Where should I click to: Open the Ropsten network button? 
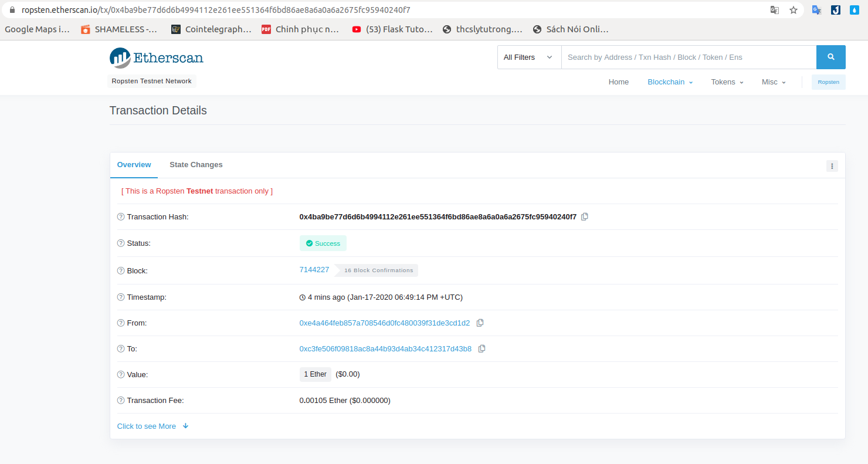[829, 82]
